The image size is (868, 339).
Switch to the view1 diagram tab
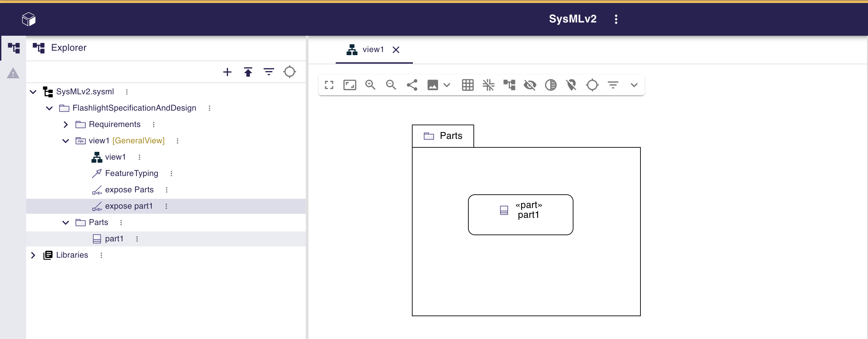pos(373,50)
